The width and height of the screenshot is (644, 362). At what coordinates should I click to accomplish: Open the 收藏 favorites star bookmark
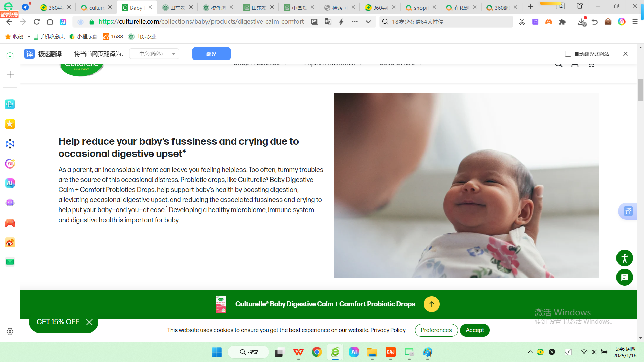(14, 36)
